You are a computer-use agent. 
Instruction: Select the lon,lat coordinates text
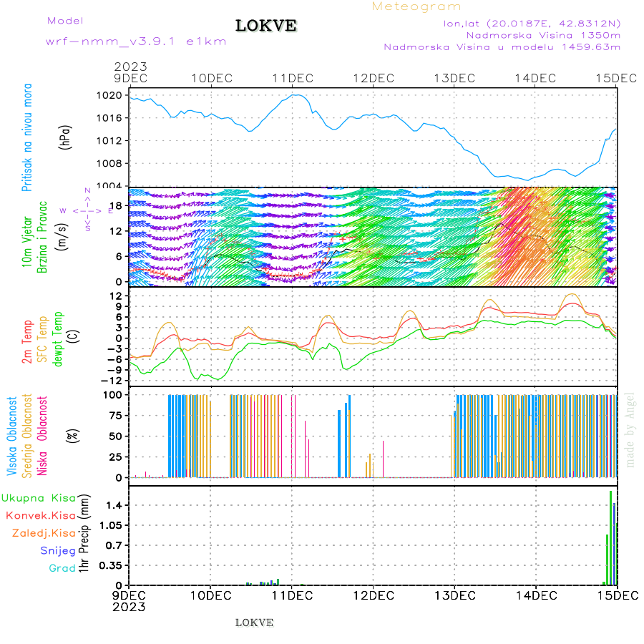pos(532,24)
